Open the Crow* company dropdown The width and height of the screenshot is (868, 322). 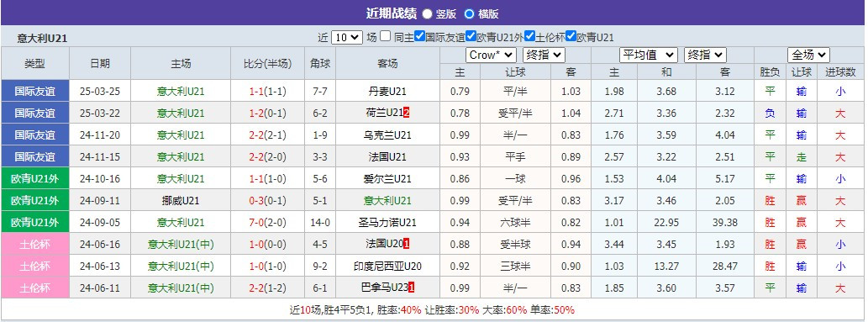pyautogui.click(x=492, y=55)
